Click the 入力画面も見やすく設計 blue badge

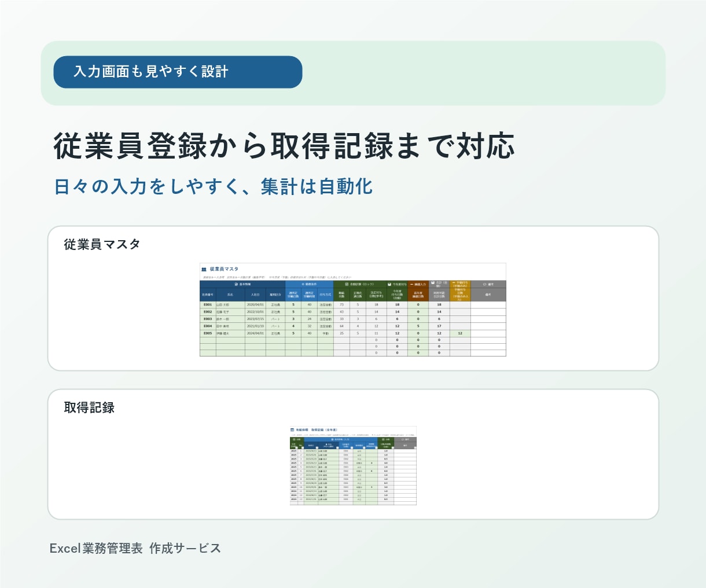tap(178, 72)
